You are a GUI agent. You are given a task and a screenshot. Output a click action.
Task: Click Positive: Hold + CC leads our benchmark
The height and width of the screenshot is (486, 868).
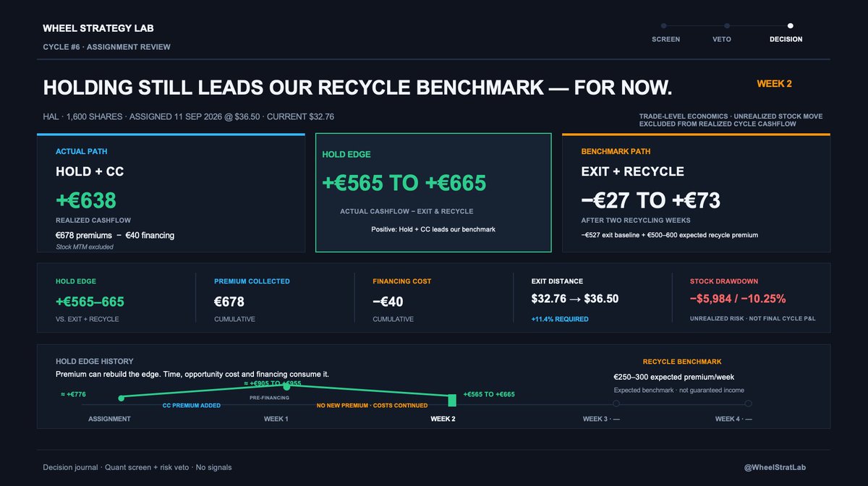coord(433,229)
